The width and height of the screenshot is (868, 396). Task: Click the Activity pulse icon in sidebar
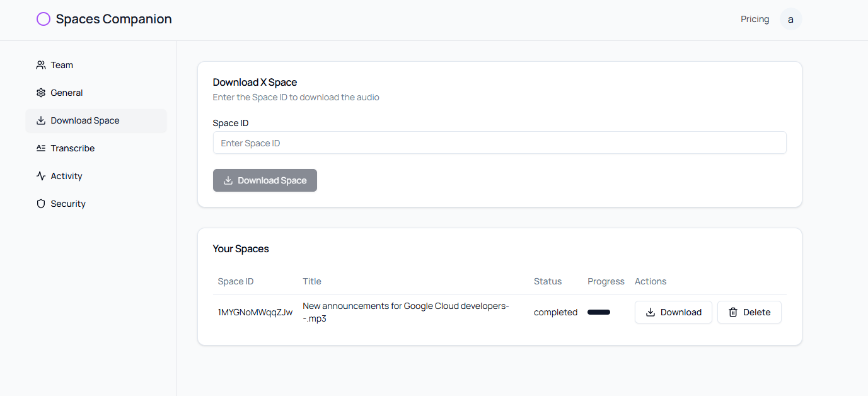(x=41, y=176)
